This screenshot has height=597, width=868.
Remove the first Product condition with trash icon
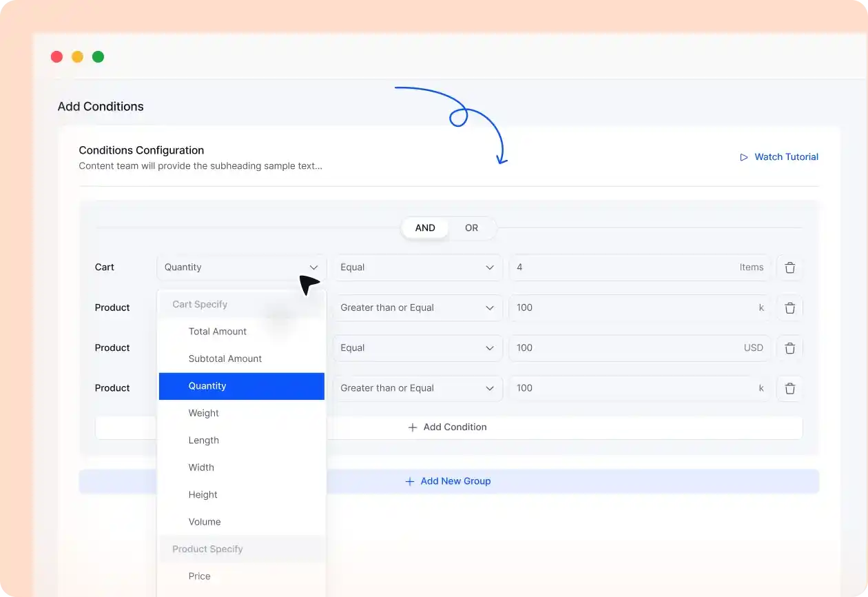coord(789,307)
